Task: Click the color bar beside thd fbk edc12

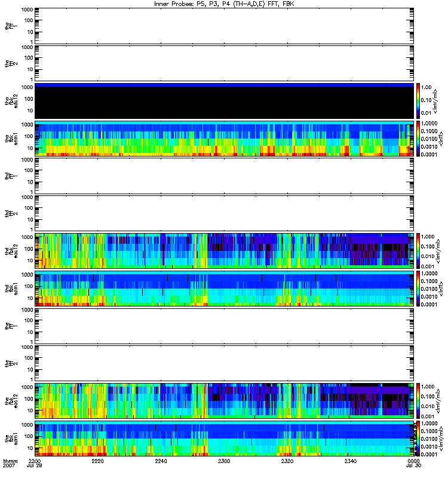Action: coord(418,251)
